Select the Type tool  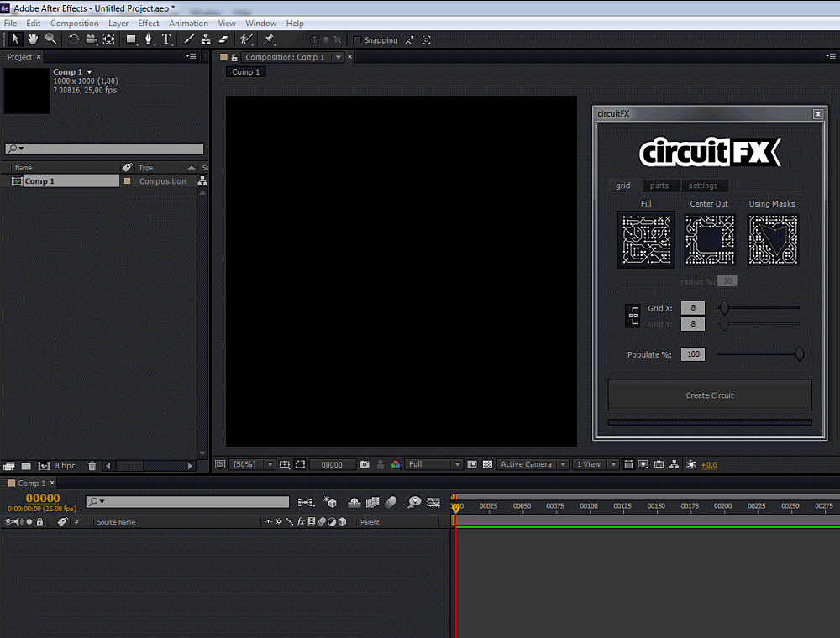[165, 39]
